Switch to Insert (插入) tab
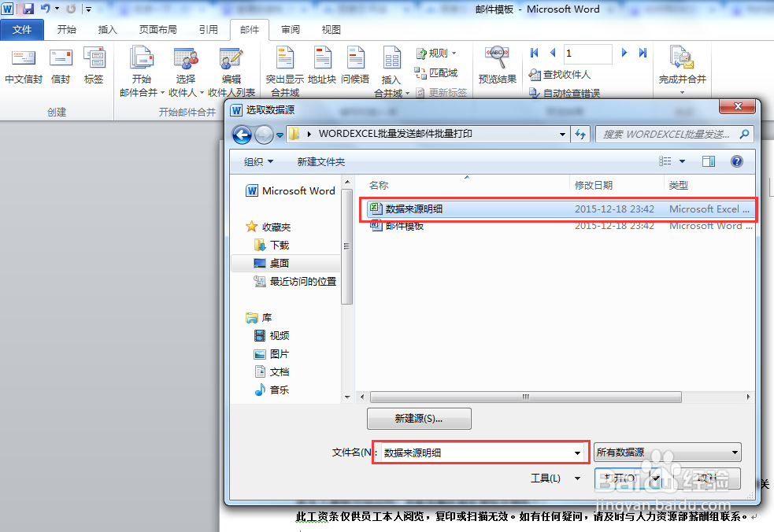The height and width of the screenshot is (532, 774). click(108, 30)
